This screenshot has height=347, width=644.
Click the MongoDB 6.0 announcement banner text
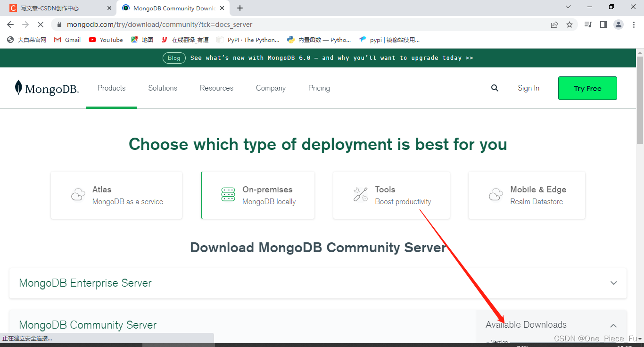coord(332,58)
